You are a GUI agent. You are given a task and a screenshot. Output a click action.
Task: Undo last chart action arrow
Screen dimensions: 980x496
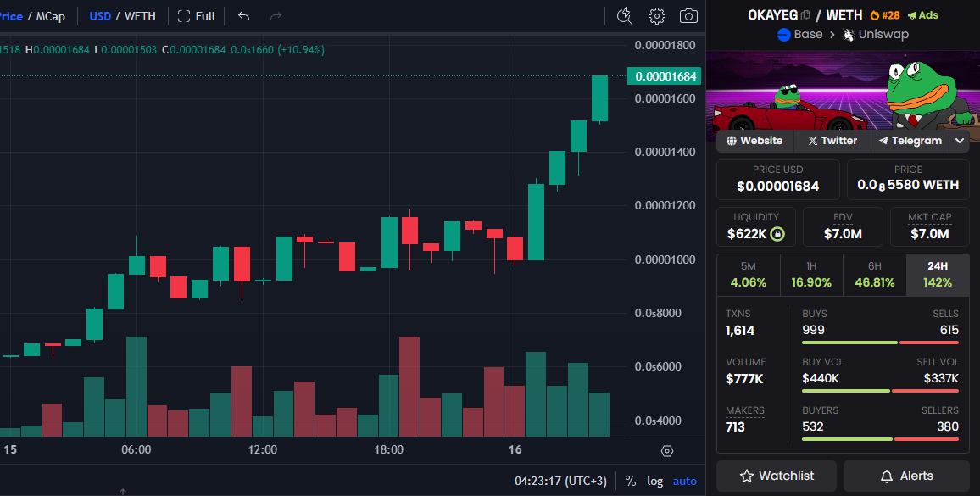pos(244,16)
